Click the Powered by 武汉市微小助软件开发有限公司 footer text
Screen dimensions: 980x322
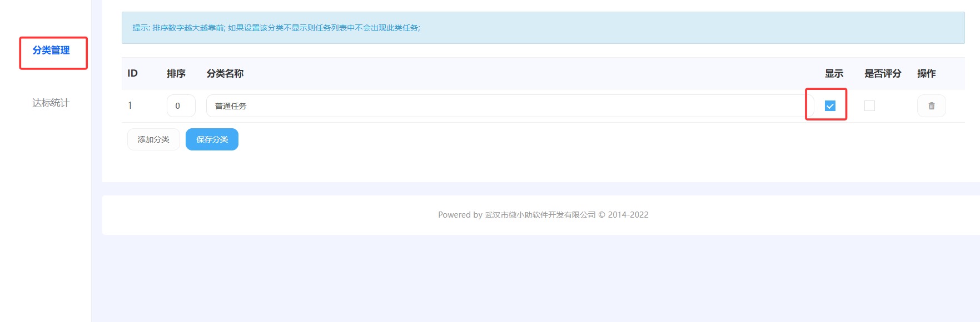coord(543,215)
